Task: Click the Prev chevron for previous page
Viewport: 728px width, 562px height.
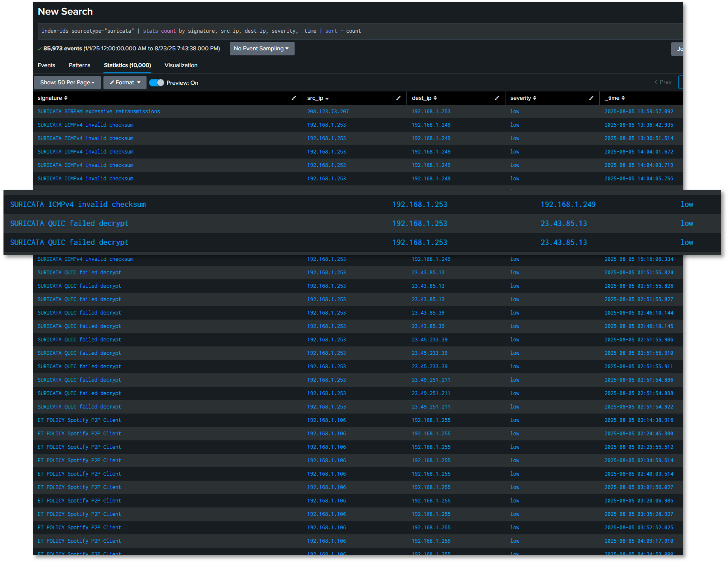Action: click(662, 82)
